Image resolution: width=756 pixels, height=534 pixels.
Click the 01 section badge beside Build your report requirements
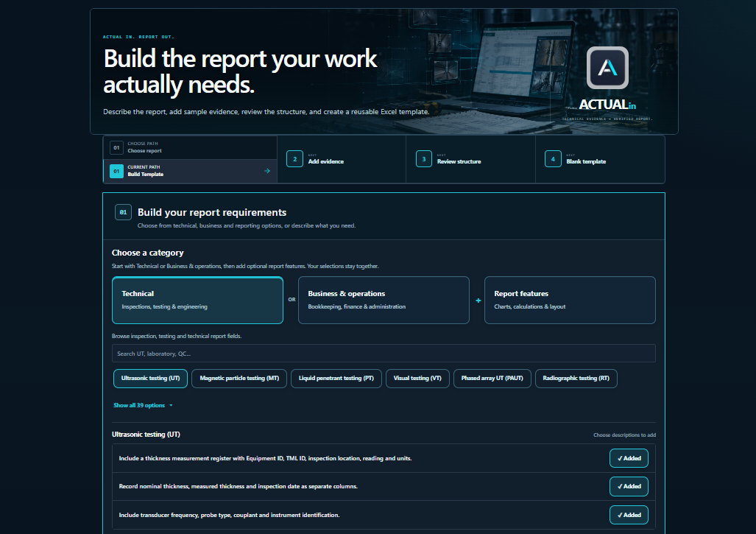pos(124,212)
